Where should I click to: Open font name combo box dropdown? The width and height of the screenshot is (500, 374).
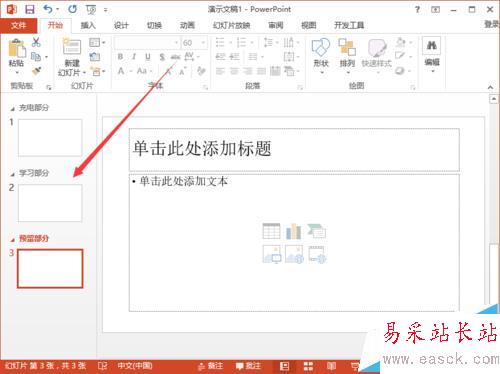[176, 43]
